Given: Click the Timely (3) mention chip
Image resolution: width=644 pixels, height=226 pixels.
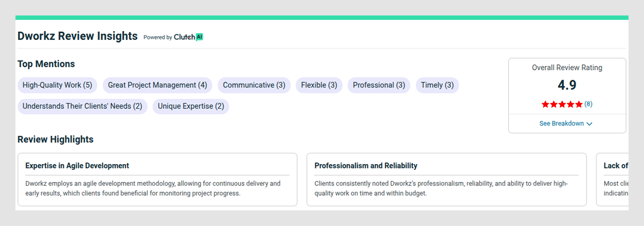Looking at the screenshot, I should coord(437,85).
